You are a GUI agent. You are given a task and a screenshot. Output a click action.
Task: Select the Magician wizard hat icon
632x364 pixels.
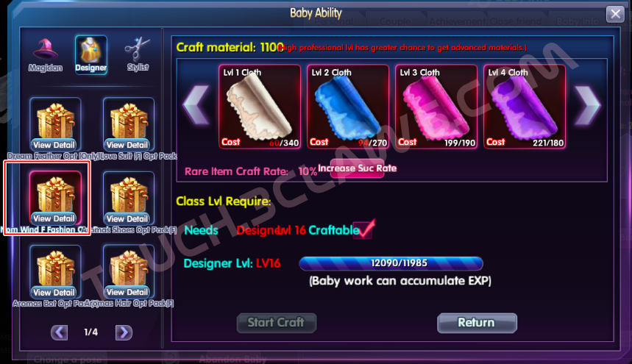[x=45, y=49]
